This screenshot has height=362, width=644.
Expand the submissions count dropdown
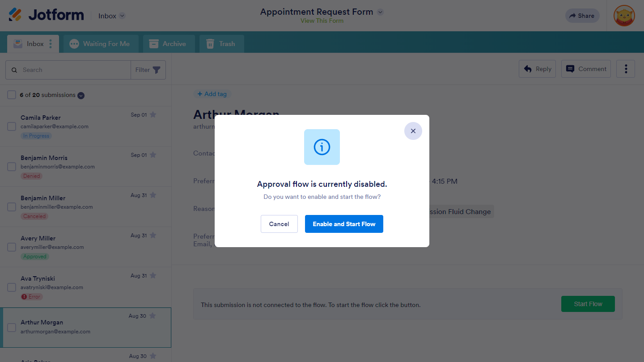coord(81,95)
